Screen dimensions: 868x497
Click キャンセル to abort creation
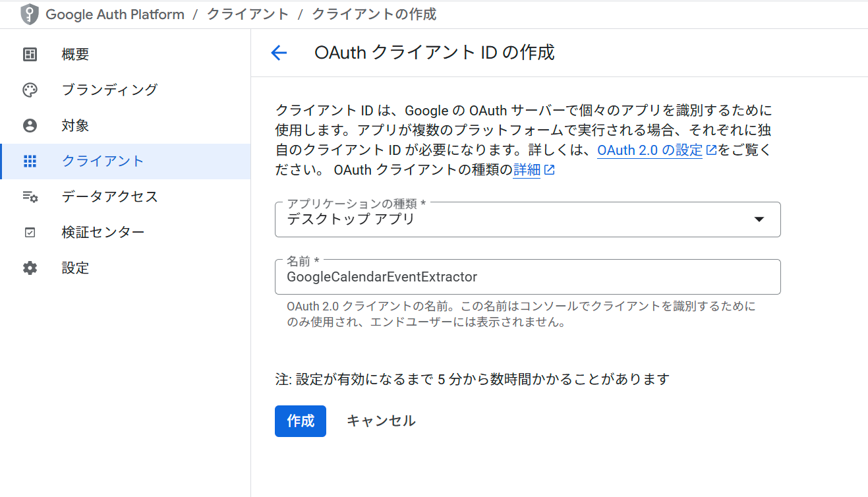pos(380,421)
